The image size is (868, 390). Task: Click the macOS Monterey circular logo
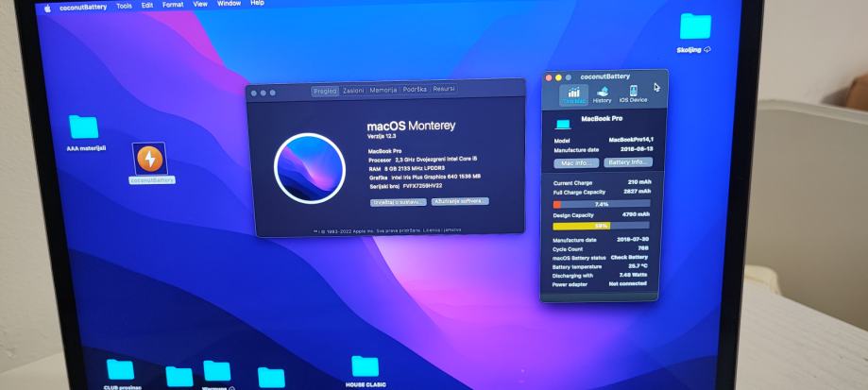(310, 168)
